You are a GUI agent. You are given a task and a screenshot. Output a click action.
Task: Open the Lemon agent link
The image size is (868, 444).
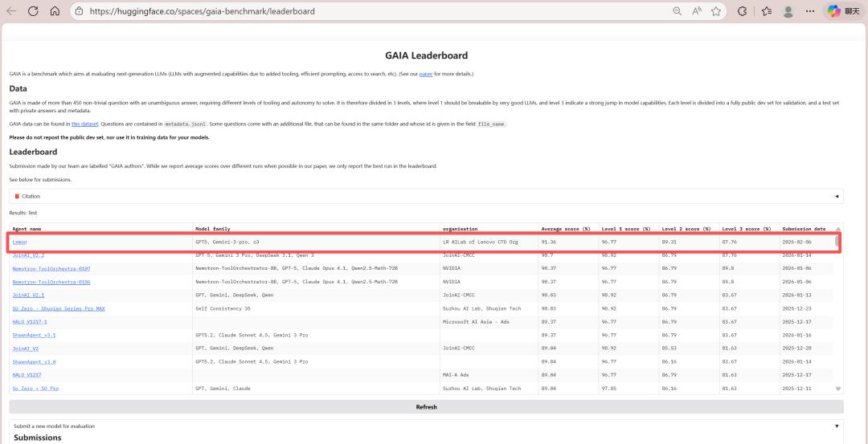pyautogui.click(x=19, y=242)
